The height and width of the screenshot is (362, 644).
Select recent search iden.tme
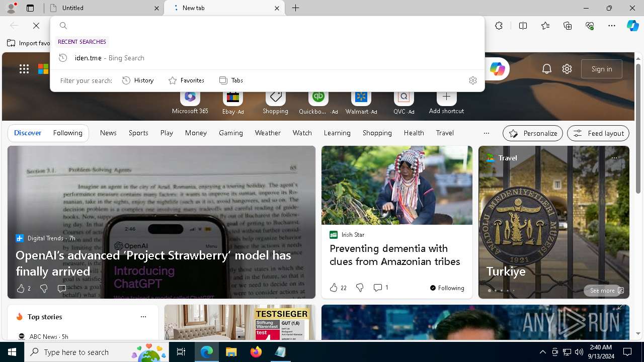coord(267,58)
